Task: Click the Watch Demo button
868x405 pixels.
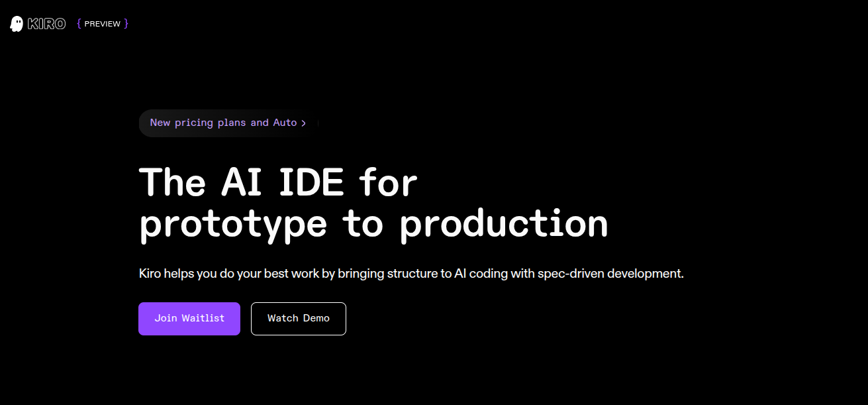Action: pos(299,319)
